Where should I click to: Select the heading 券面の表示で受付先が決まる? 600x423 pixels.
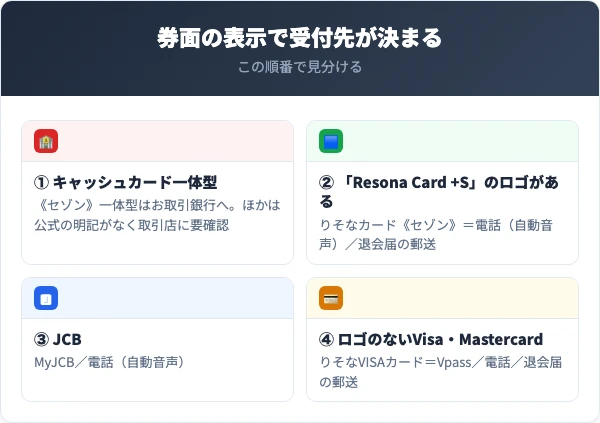pyautogui.click(x=300, y=38)
